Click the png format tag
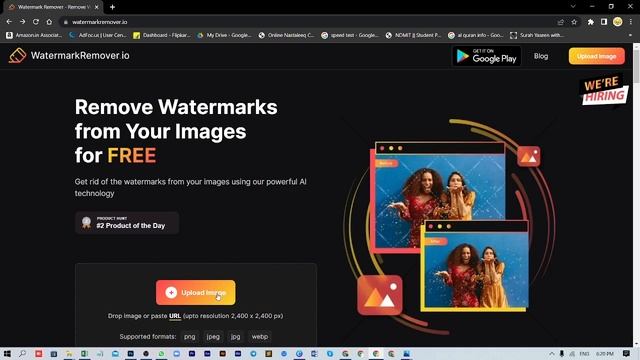The width and height of the screenshot is (640, 360). [189, 337]
